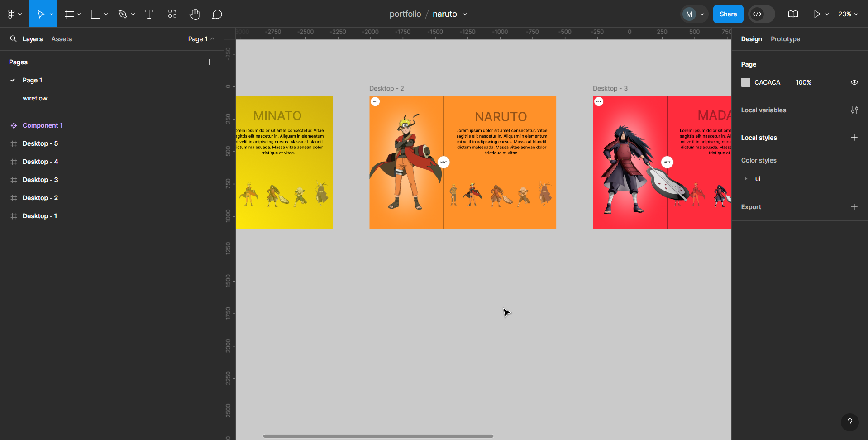The height and width of the screenshot is (440, 868).
Task: Click the search icon in Layers panel
Action: click(x=13, y=39)
